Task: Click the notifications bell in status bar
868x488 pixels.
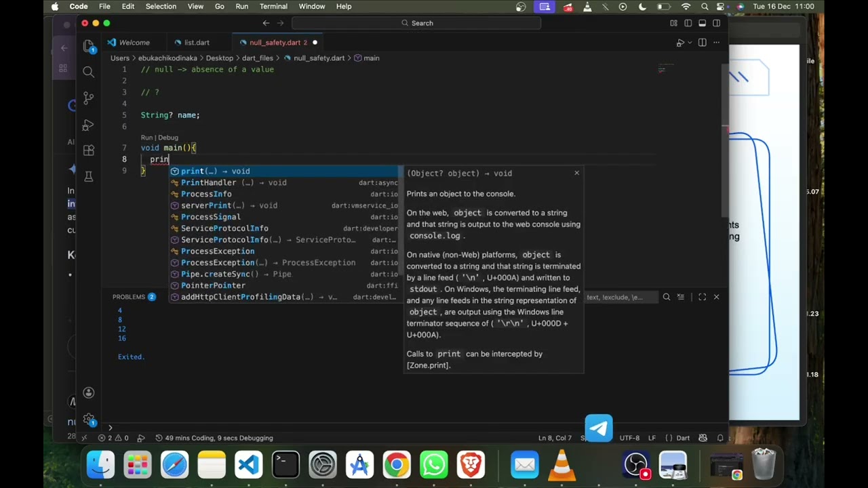Action: click(x=720, y=438)
